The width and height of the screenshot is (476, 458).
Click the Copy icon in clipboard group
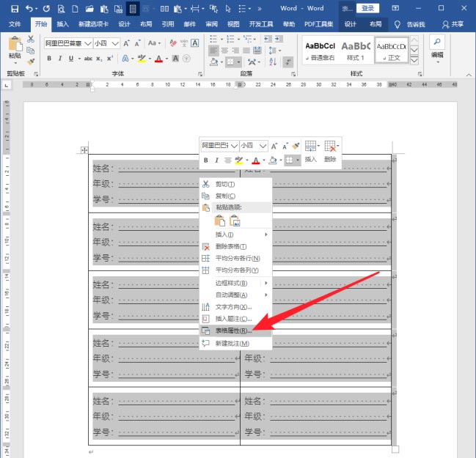[30, 51]
